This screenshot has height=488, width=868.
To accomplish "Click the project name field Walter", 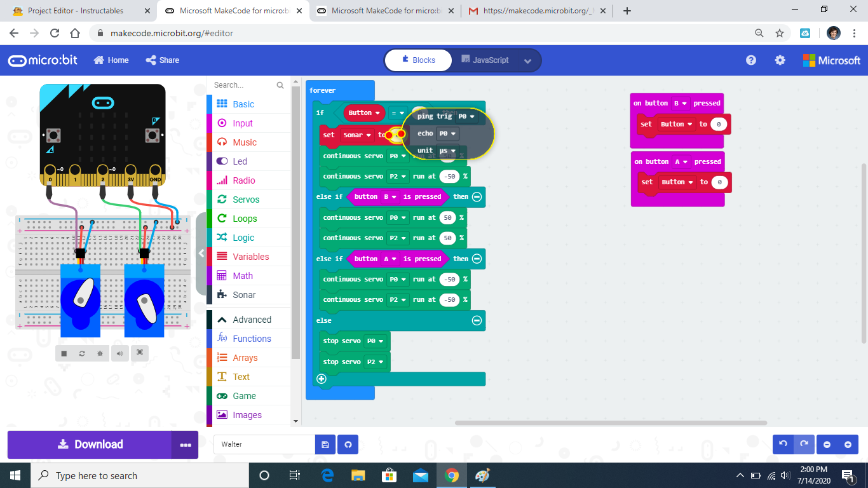I will point(264,444).
